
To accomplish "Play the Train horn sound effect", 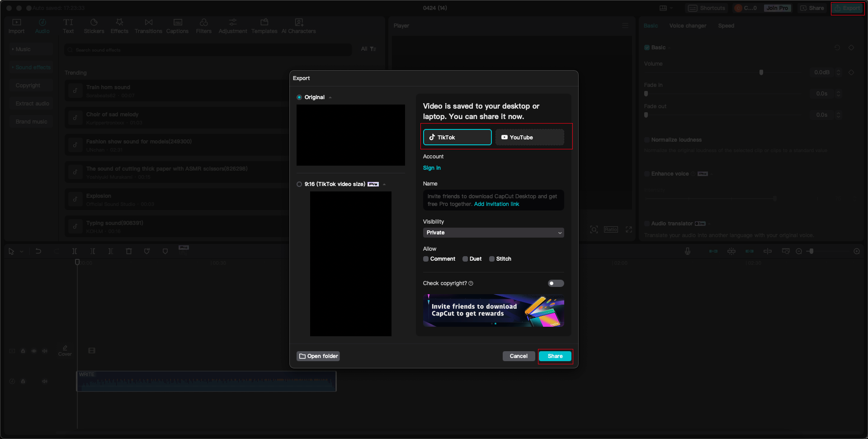I will pos(75,91).
